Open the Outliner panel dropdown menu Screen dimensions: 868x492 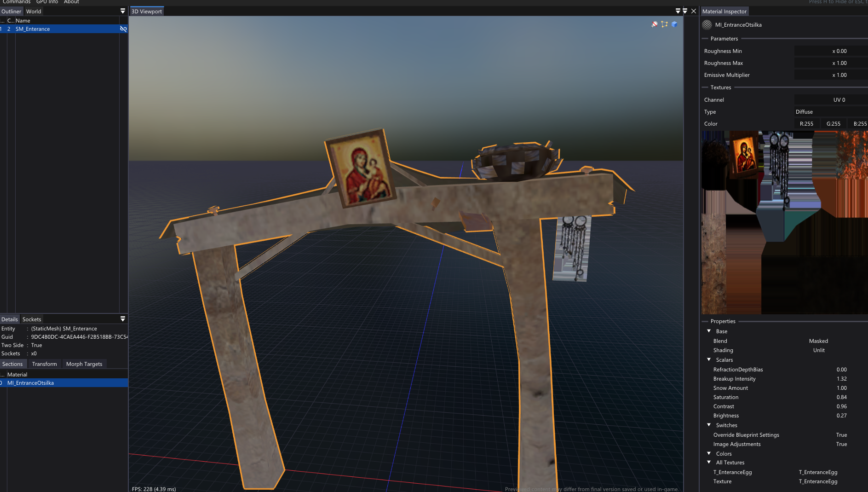123,11
